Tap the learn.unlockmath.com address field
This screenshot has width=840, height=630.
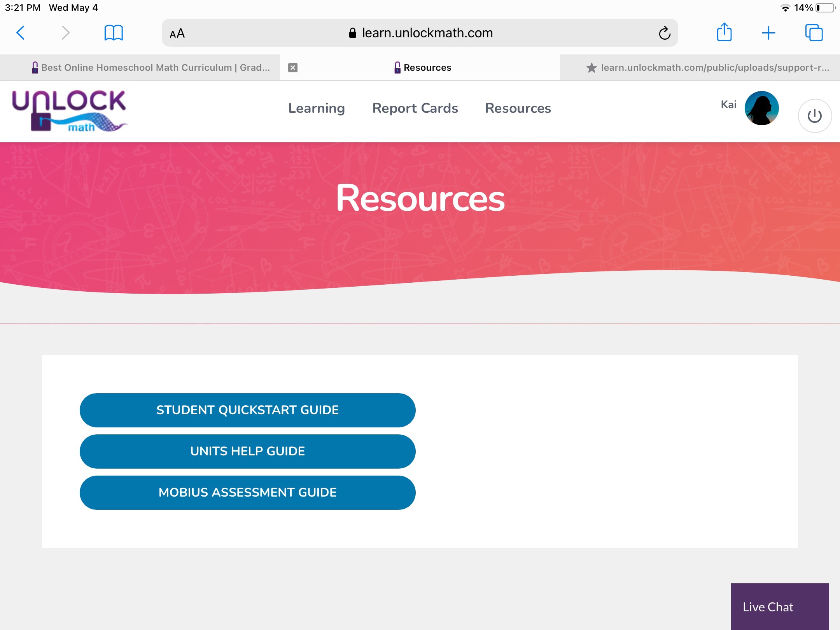click(420, 33)
